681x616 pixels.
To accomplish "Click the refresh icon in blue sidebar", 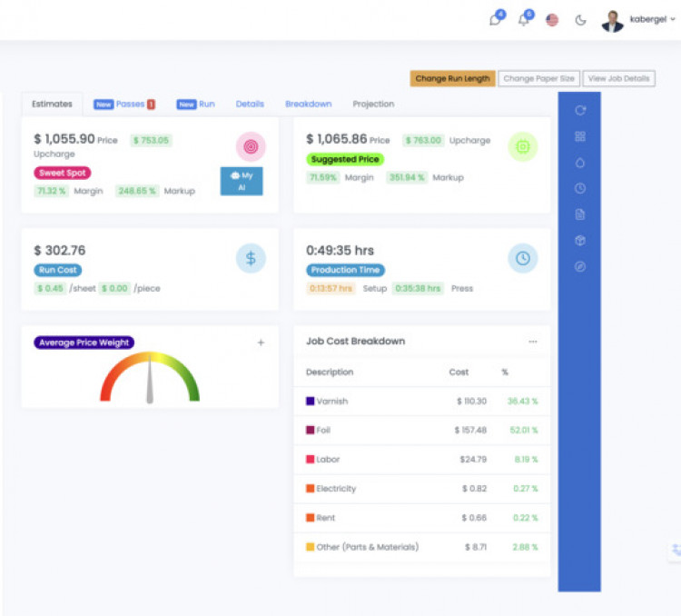I will [580, 111].
